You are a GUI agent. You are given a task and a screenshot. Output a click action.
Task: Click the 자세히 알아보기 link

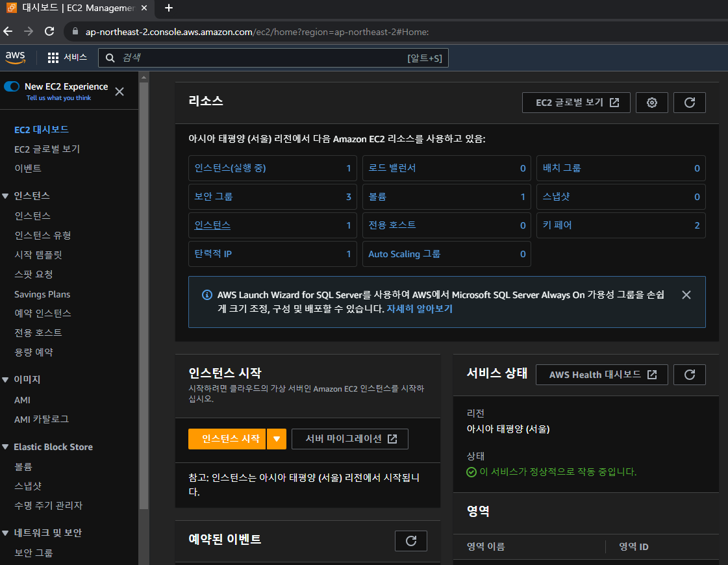coord(420,308)
